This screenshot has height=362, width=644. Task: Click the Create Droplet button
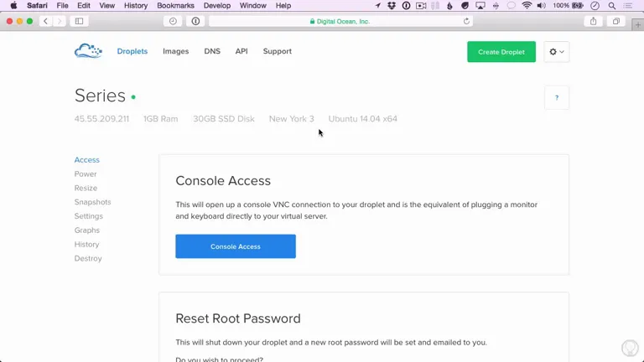pyautogui.click(x=501, y=52)
